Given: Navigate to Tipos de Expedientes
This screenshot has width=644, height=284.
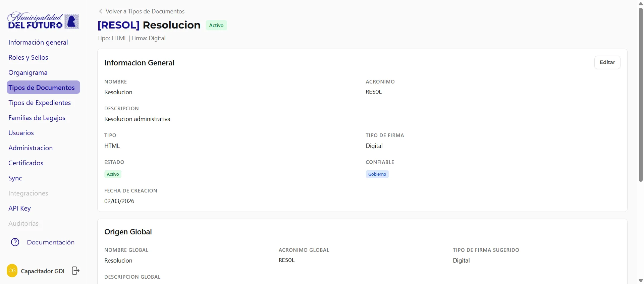Looking at the screenshot, I should tap(40, 103).
